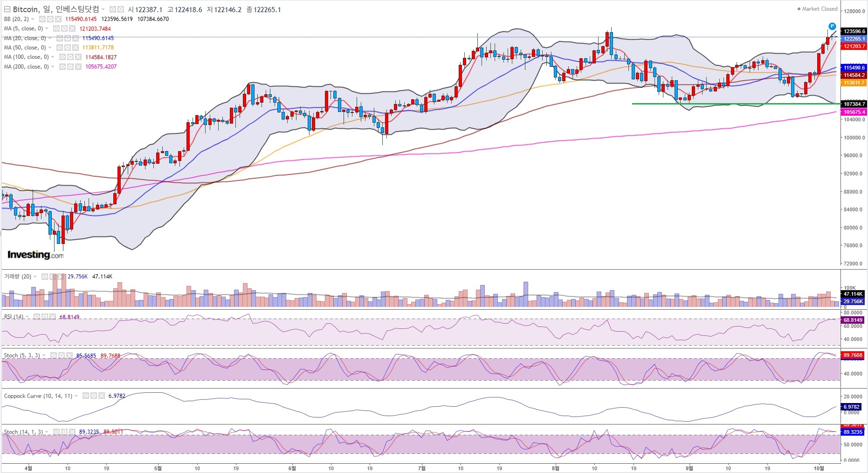Click the 68.8149 RSI axis value label
The height and width of the screenshot is (473, 868).
pyautogui.click(x=853, y=320)
